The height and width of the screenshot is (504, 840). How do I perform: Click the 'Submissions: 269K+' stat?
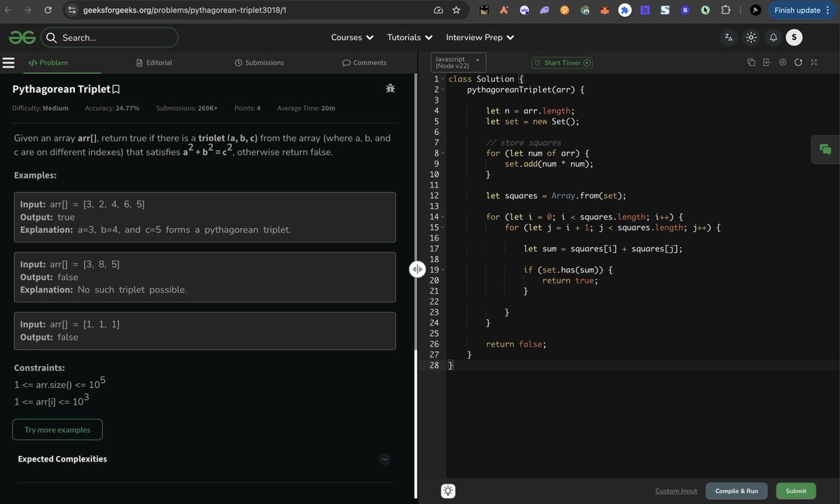[186, 108]
